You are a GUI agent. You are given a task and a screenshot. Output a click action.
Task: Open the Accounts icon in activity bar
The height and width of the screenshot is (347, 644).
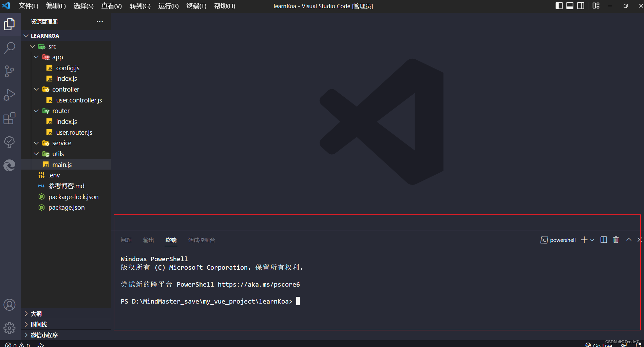(x=10, y=305)
